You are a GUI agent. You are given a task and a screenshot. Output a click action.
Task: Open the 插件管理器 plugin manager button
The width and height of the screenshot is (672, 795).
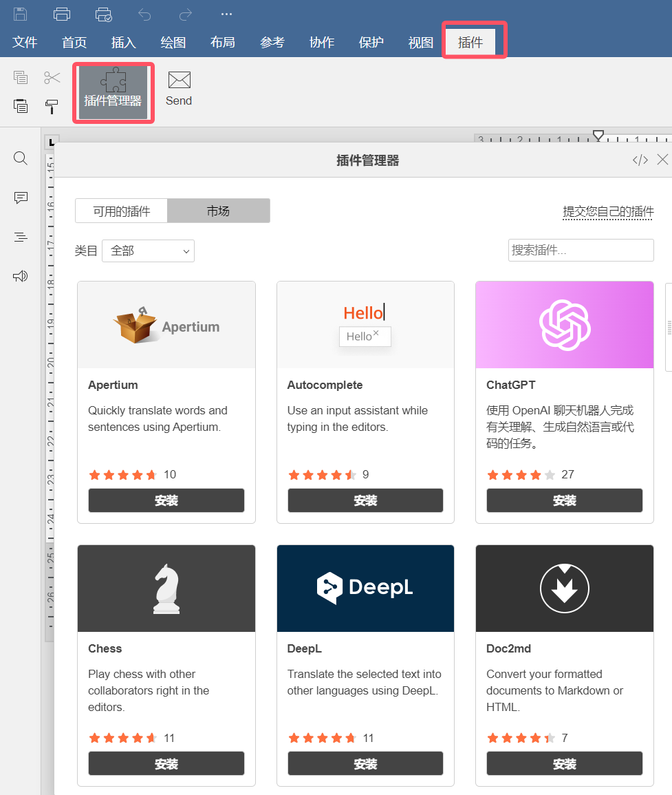click(x=113, y=93)
